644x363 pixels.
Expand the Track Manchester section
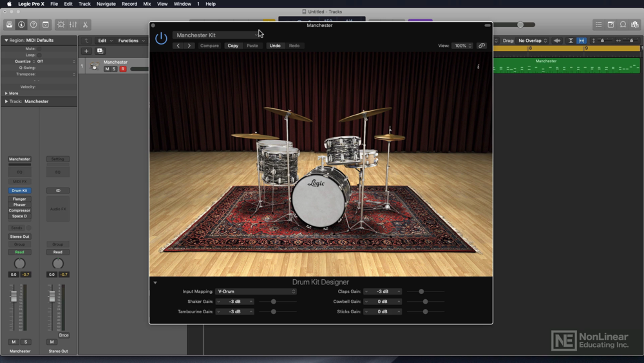pos(6,101)
